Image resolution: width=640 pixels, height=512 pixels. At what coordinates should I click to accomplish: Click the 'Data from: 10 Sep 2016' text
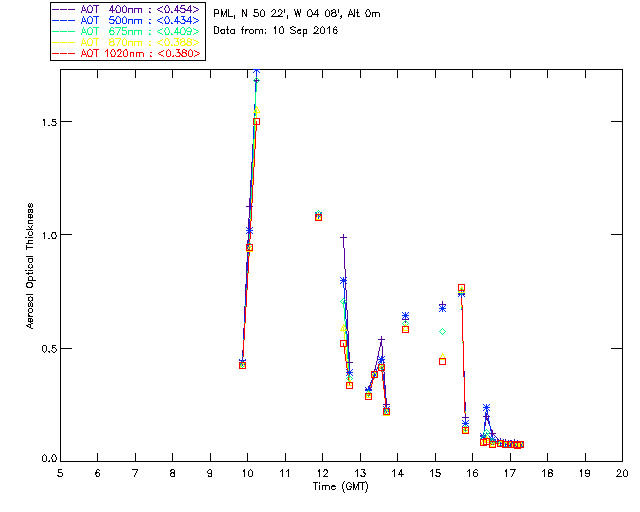tap(276, 31)
